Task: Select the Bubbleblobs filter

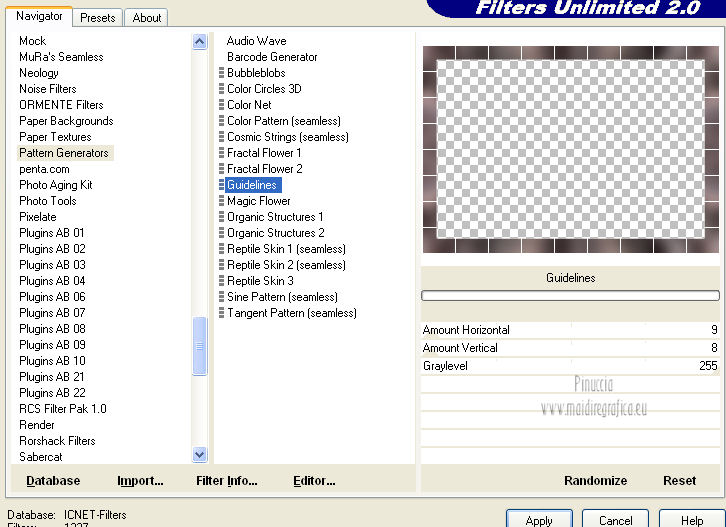Action: (x=256, y=73)
